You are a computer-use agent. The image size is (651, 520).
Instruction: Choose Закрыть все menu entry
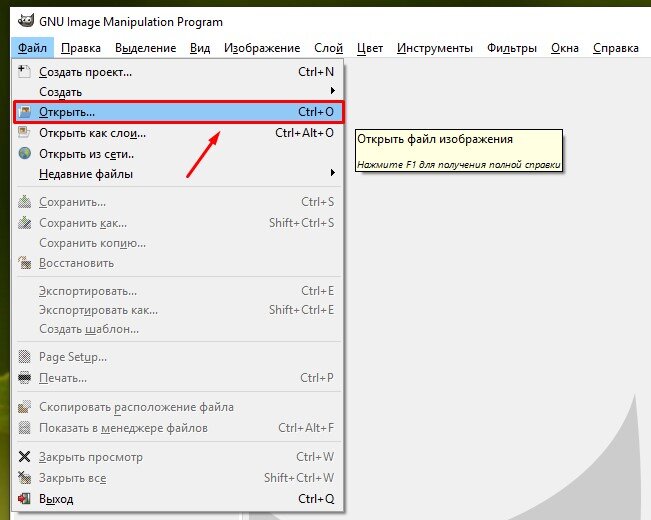(x=178, y=478)
